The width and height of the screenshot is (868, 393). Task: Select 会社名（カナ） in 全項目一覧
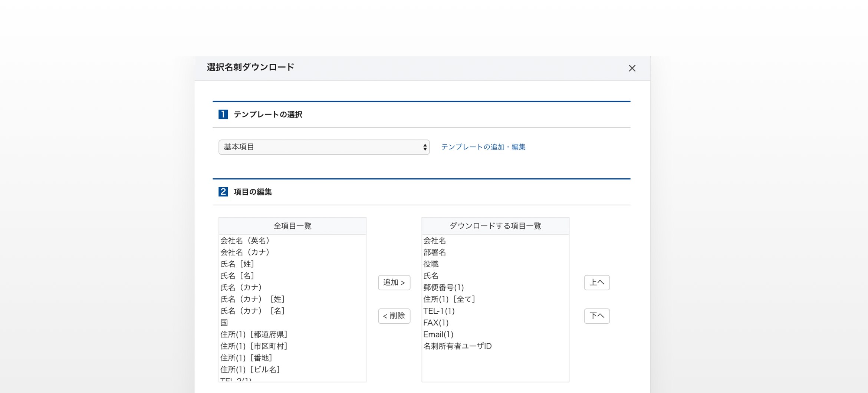pos(292,252)
